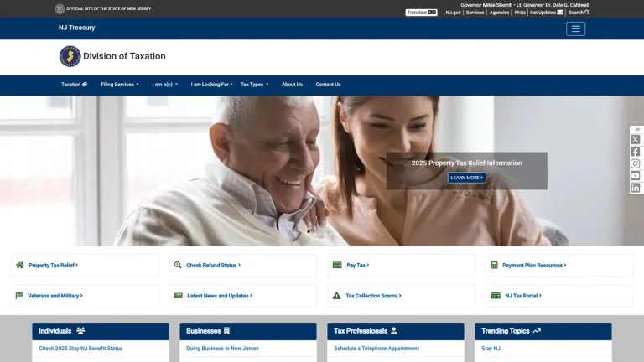The height and width of the screenshot is (362, 644).
Task: Open the Check Refund Status link
Action: coord(214,266)
